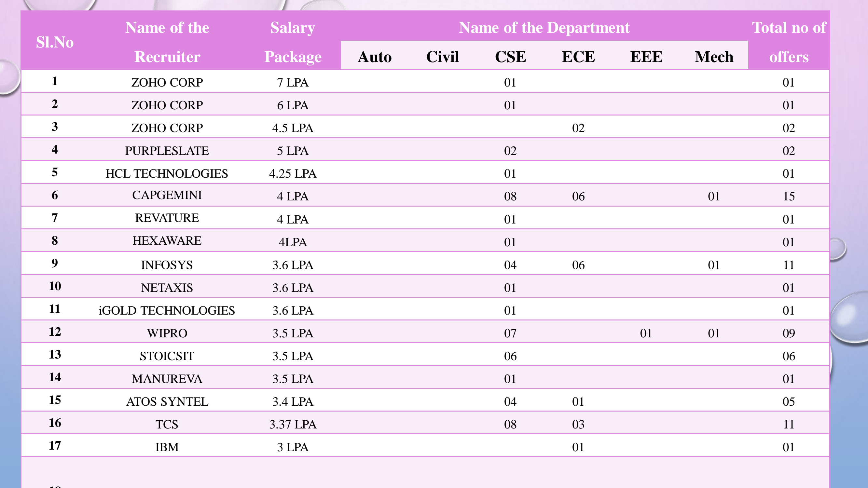Select the ECE department column header

(x=578, y=57)
